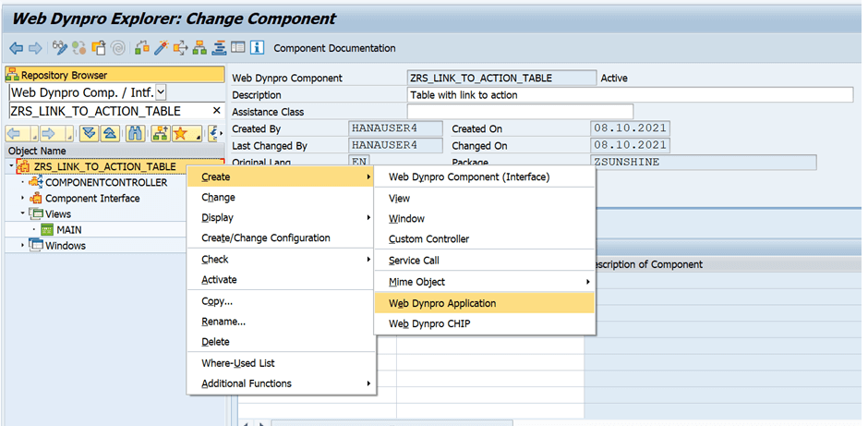The width and height of the screenshot is (868, 426).
Task: Activate using the magic wand icon
Action: pyautogui.click(x=161, y=48)
